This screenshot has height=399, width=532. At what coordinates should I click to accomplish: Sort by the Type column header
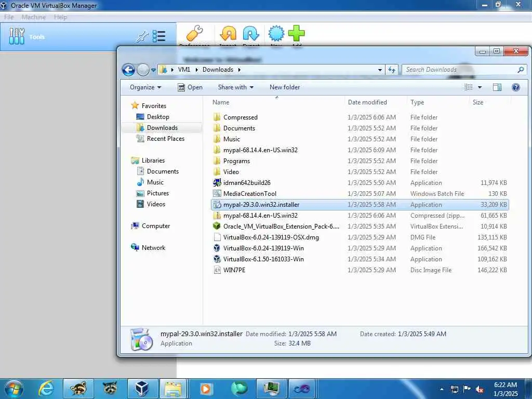point(417,102)
